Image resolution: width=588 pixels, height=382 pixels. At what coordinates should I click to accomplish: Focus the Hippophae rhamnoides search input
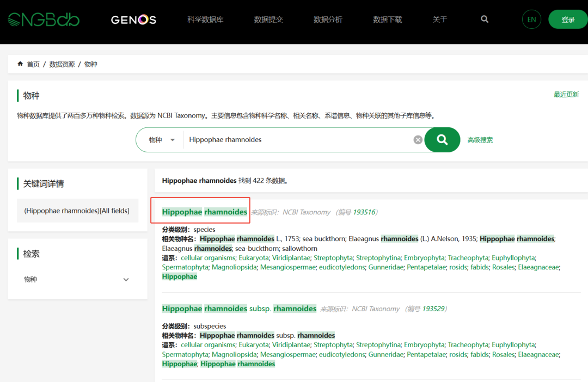[298, 140]
